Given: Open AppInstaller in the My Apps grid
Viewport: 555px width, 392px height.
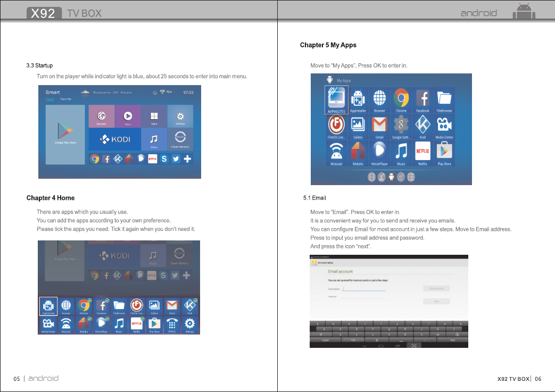Looking at the screenshot, I should pos(358,101).
